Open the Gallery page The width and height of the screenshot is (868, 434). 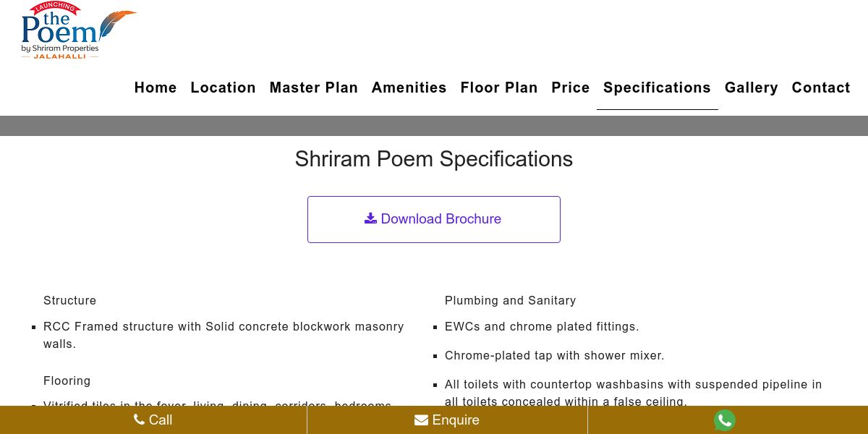point(751,88)
